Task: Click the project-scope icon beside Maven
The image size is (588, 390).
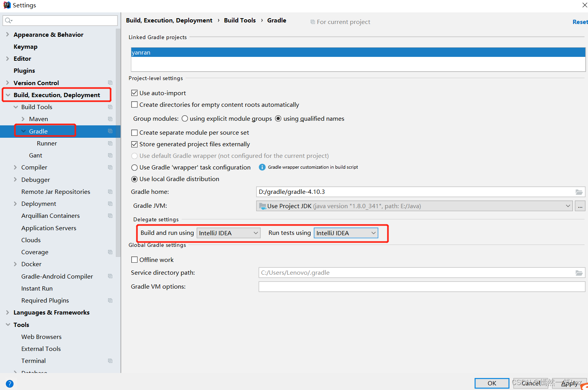Action: coord(110,119)
